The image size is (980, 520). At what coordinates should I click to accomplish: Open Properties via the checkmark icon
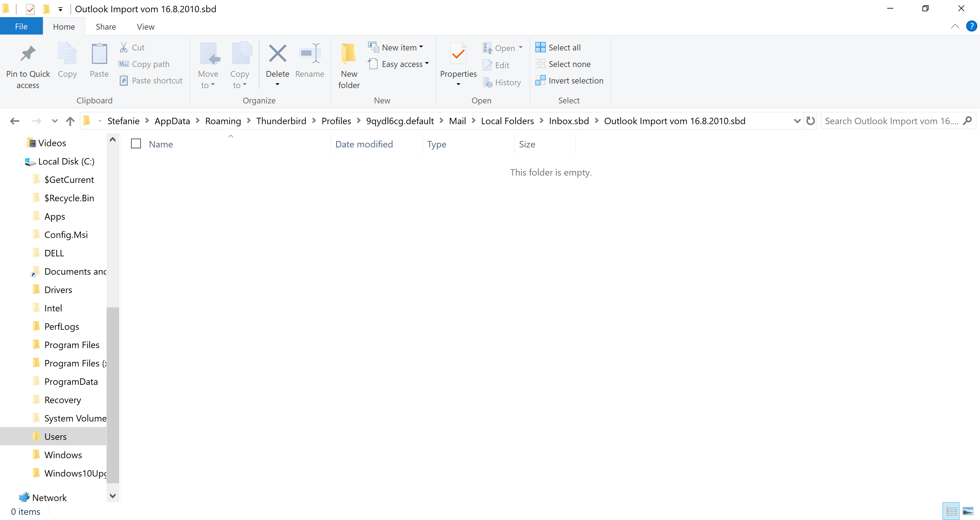(458, 54)
